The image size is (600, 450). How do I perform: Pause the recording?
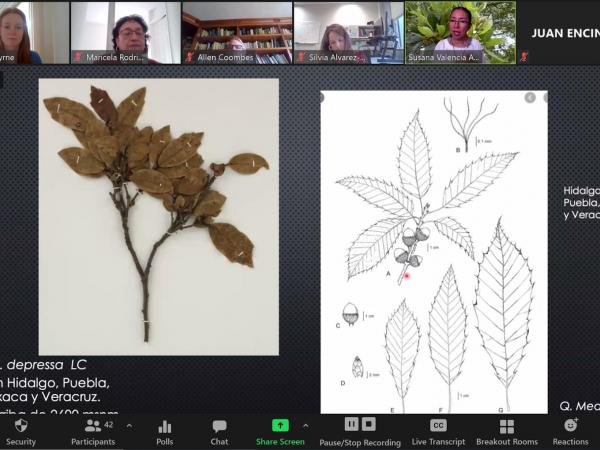(351, 424)
